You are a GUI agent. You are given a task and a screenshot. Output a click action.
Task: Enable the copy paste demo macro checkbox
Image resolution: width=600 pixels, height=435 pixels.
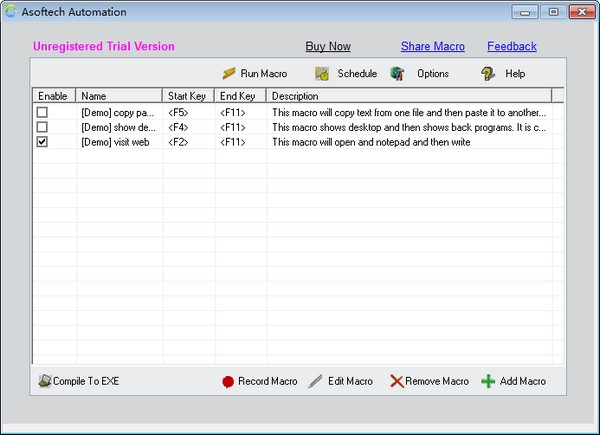pyautogui.click(x=41, y=113)
